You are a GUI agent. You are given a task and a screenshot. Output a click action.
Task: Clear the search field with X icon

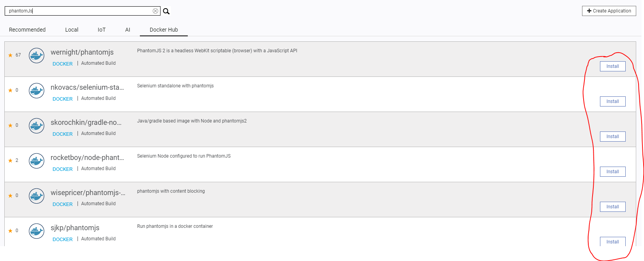(x=155, y=11)
